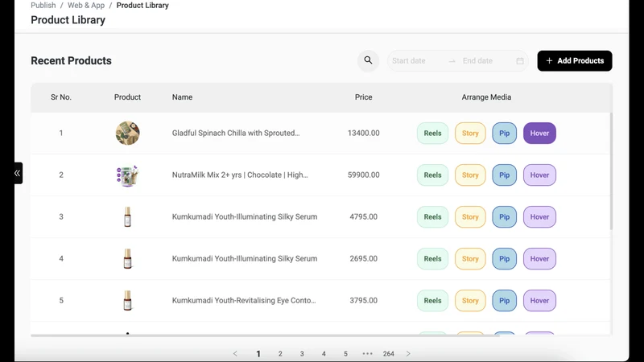Screen dimensions: 644x362
Task: Open the product search icon
Action: [368, 61]
